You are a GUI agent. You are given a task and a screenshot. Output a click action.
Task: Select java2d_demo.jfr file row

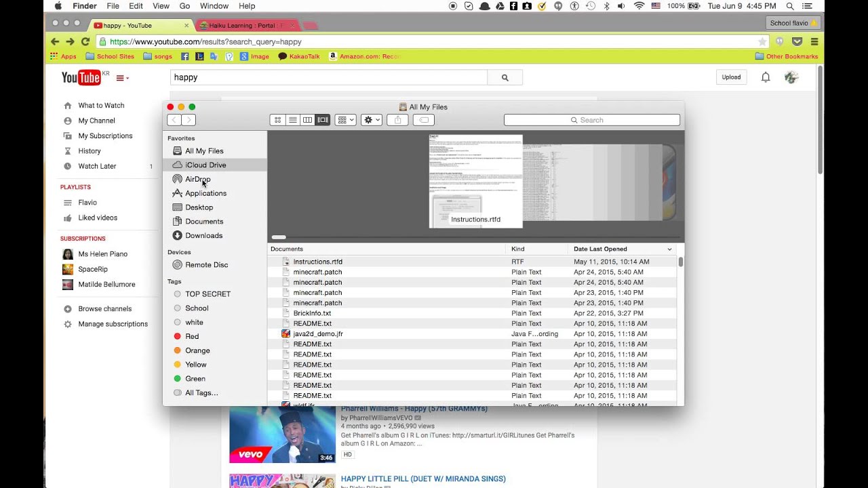(x=472, y=334)
